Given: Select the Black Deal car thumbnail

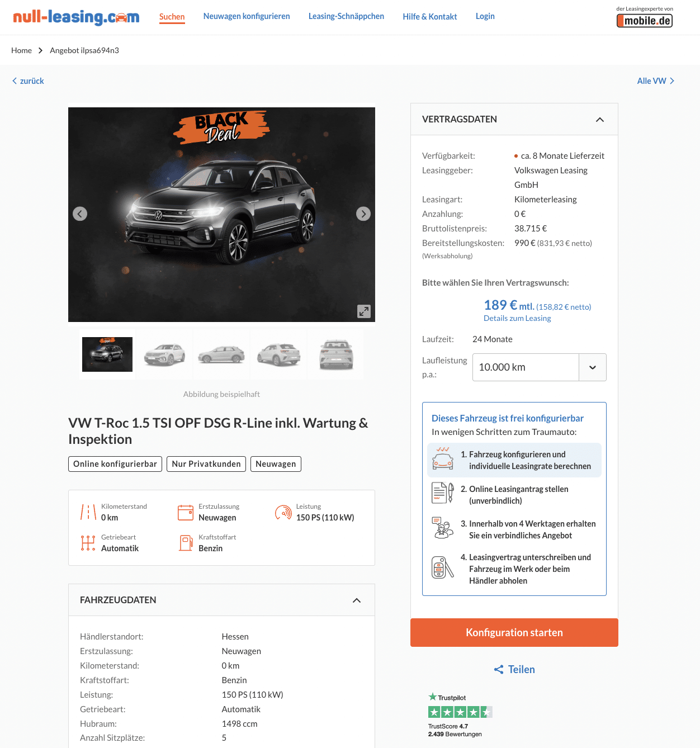Looking at the screenshot, I should (x=107, y=354).
